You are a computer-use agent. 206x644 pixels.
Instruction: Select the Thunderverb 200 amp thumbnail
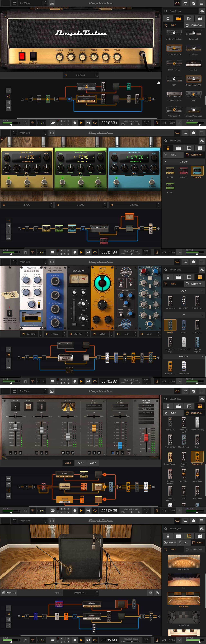(x=193, y=79)
